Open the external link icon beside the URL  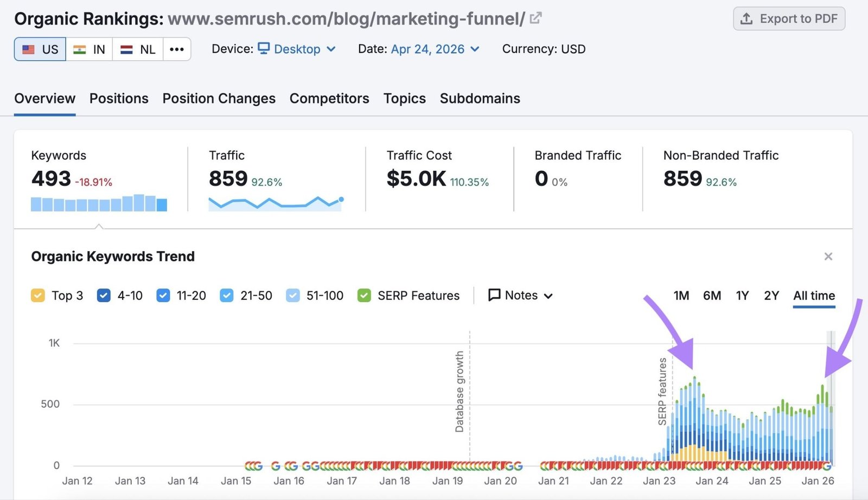(x=536, y=18)
